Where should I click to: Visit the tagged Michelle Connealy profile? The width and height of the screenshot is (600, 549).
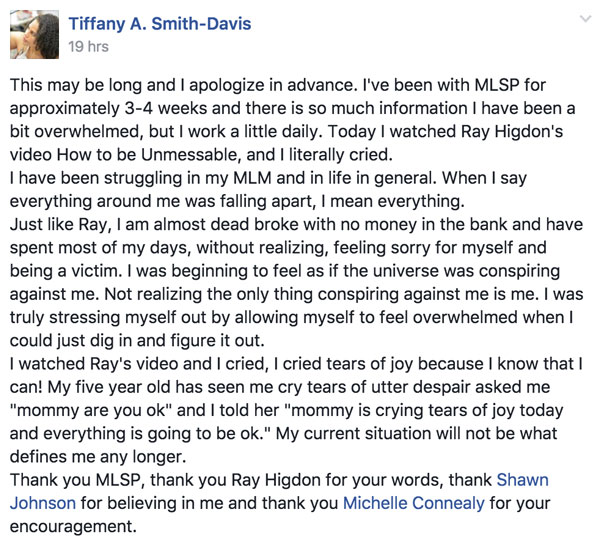pyautogui.click(x=414, y=503)
